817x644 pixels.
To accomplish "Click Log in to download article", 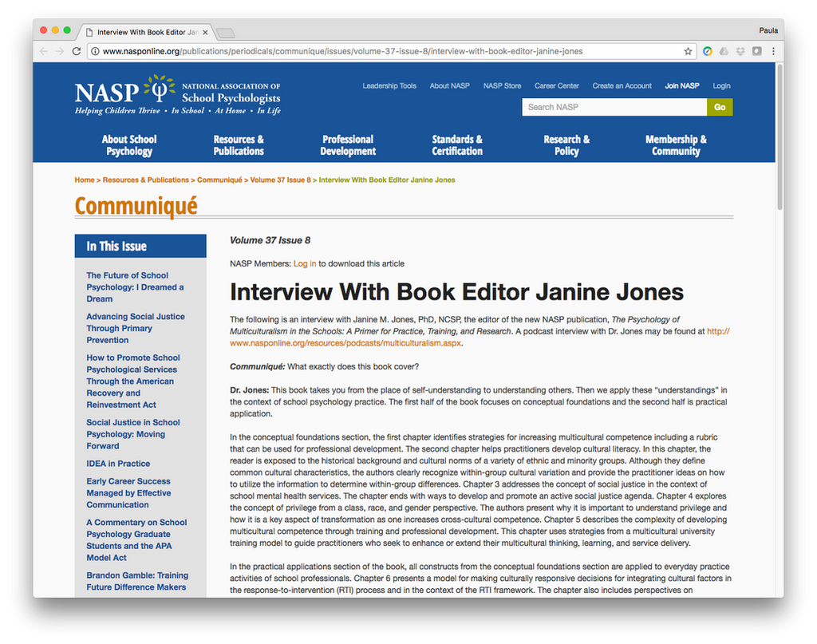I will [x=305, y=263].
